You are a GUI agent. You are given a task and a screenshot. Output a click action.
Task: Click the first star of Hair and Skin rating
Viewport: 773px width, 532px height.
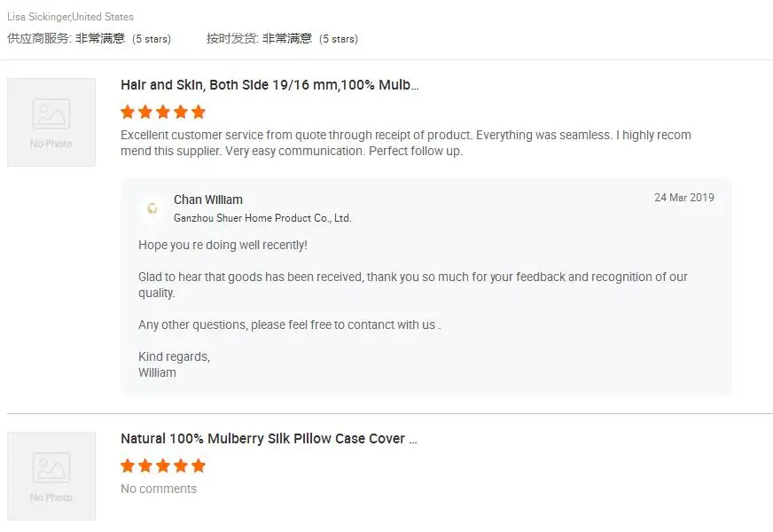pyautogui.click(x=128, y=112)
